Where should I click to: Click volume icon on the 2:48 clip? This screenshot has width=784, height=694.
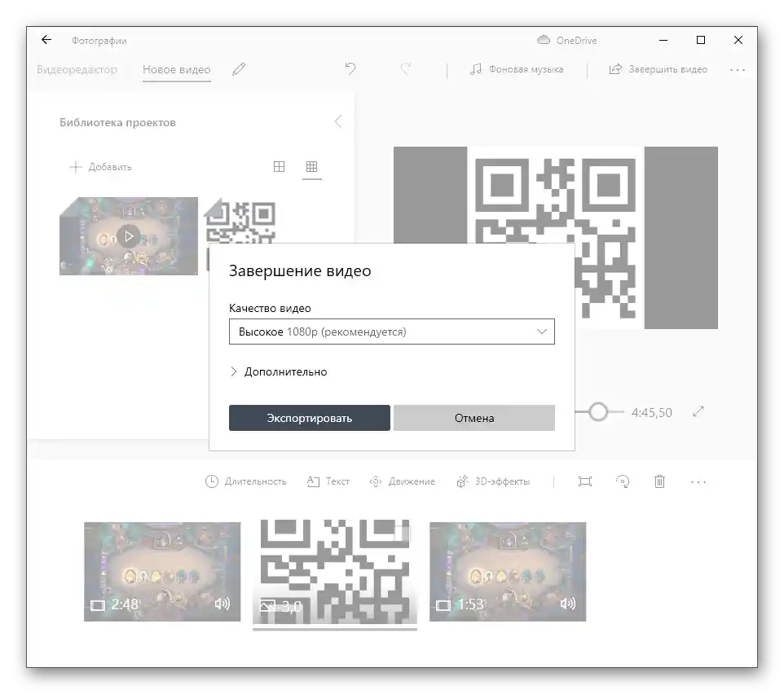[222, 604]
